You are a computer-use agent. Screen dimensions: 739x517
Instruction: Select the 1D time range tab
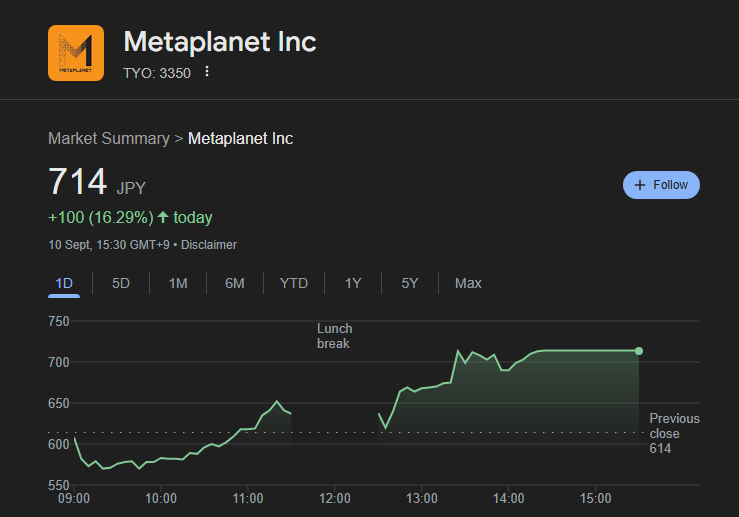64,283
